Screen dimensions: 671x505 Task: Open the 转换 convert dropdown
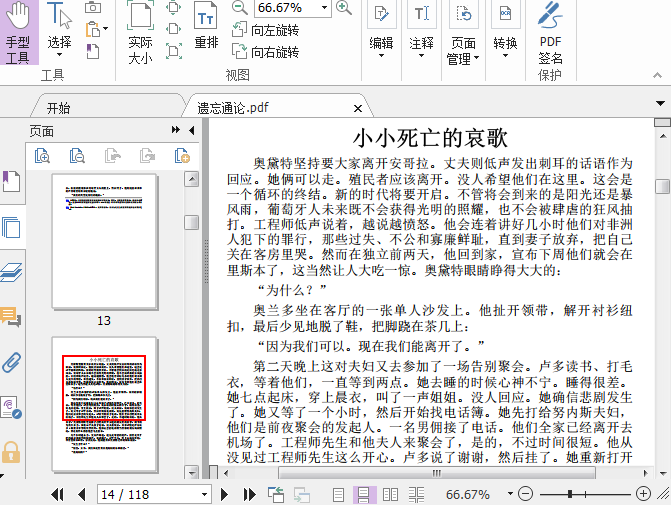[x=505, y=30]
